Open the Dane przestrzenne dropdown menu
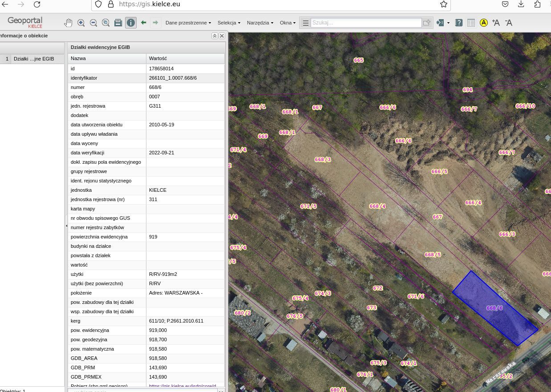 (x=188, y=23)
